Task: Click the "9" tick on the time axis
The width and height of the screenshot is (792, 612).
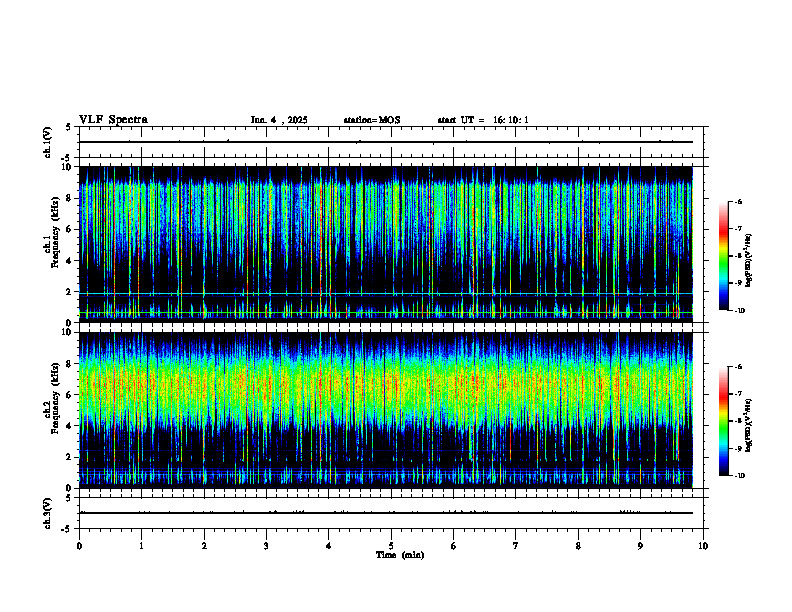Action: tap(640, 546)
